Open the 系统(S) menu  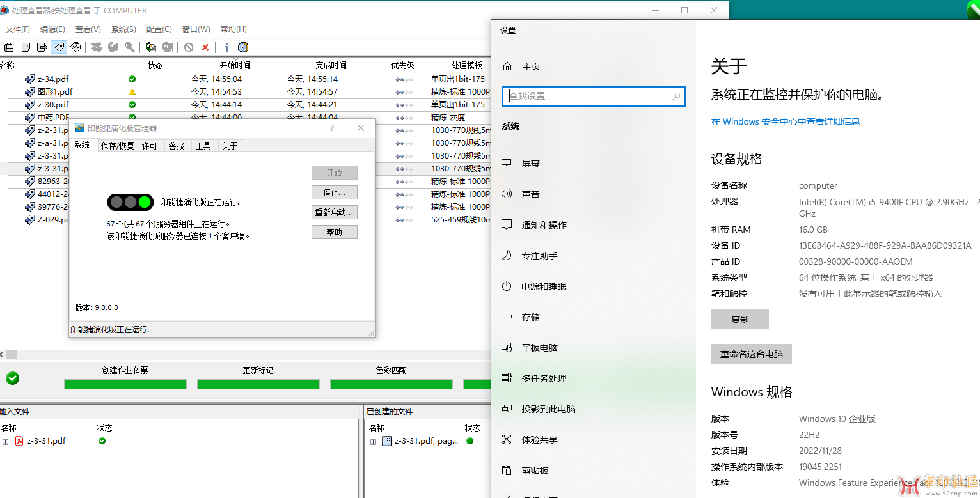pos(123,29)
